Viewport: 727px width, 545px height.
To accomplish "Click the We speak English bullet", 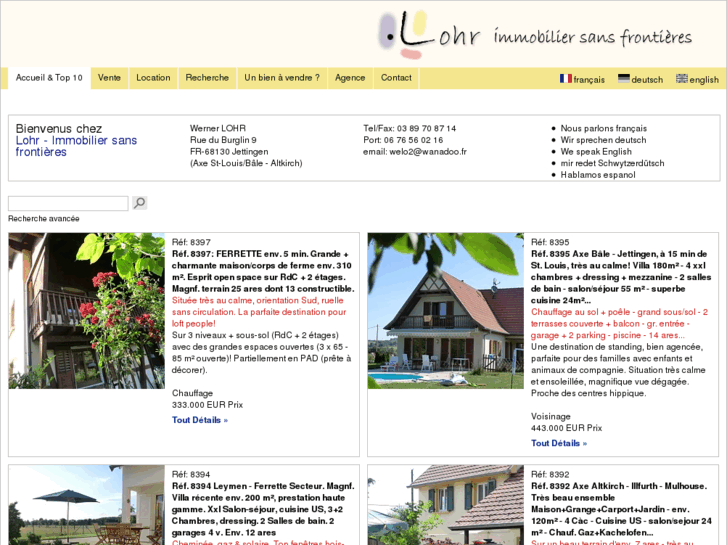I will [596, 152].
